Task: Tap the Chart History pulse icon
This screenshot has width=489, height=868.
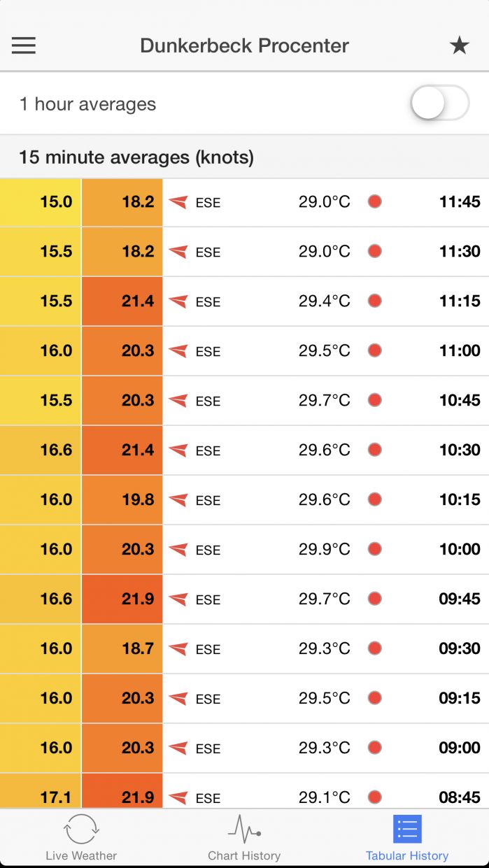Action: point(244,829)
